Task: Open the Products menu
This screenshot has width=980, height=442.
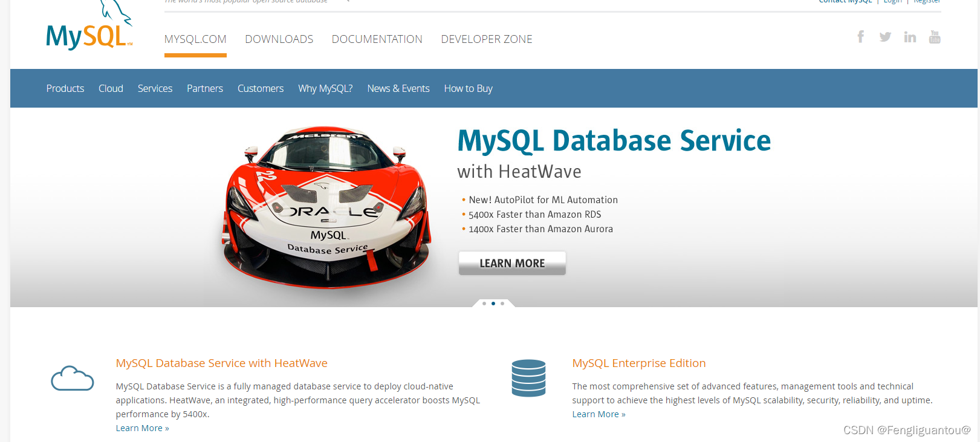Action: click(x=65, y=88)
